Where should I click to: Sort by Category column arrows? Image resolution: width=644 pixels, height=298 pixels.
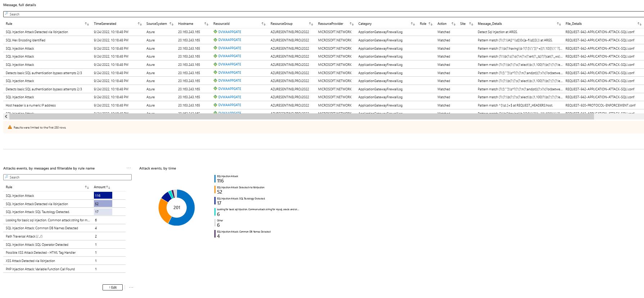point(413,24)
